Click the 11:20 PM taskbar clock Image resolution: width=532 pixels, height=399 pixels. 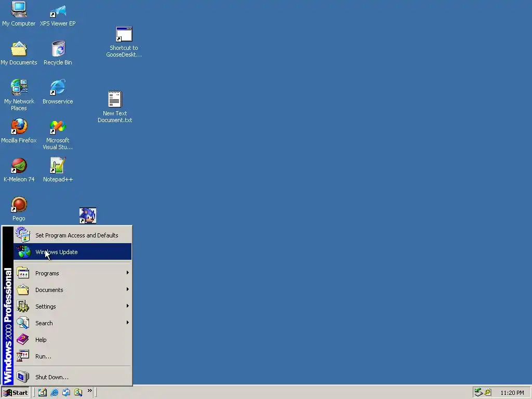(x=512, y=393)
